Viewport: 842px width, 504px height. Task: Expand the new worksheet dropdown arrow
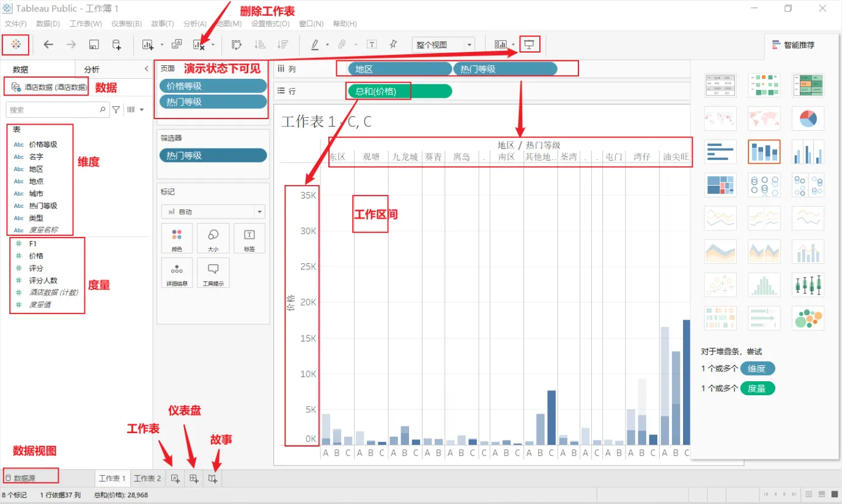pyautogui.click(x=161, y=45)
